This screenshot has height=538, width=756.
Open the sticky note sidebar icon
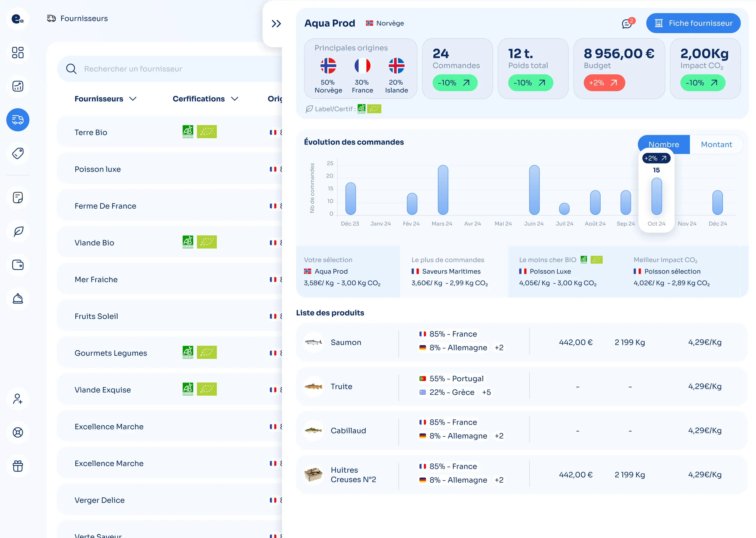[x=18, y=198]
